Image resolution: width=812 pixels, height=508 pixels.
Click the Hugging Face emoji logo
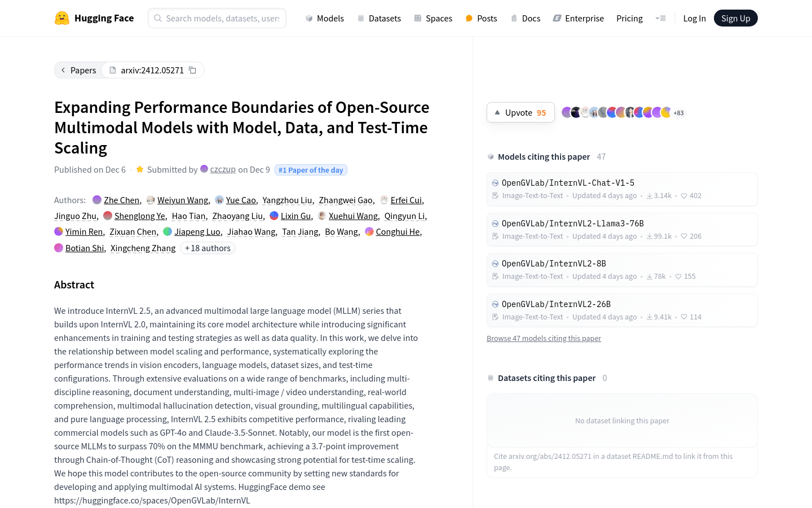pyautogui.click(x=62, y=18)
